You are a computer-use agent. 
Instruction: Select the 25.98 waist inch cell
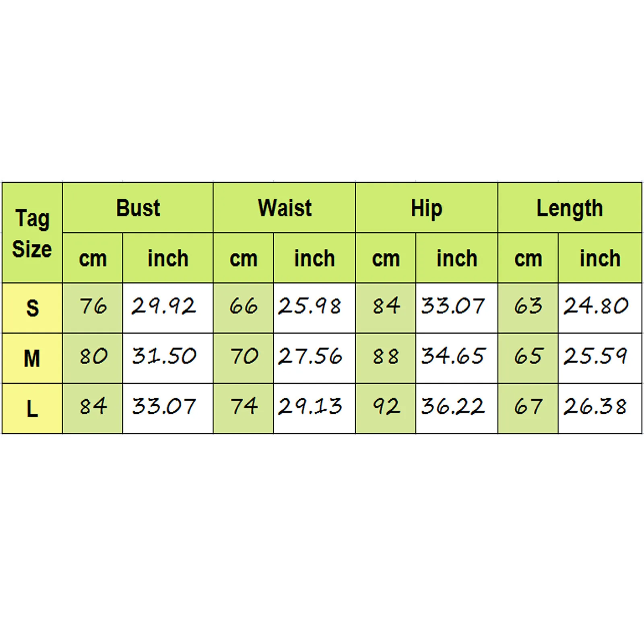310,306
